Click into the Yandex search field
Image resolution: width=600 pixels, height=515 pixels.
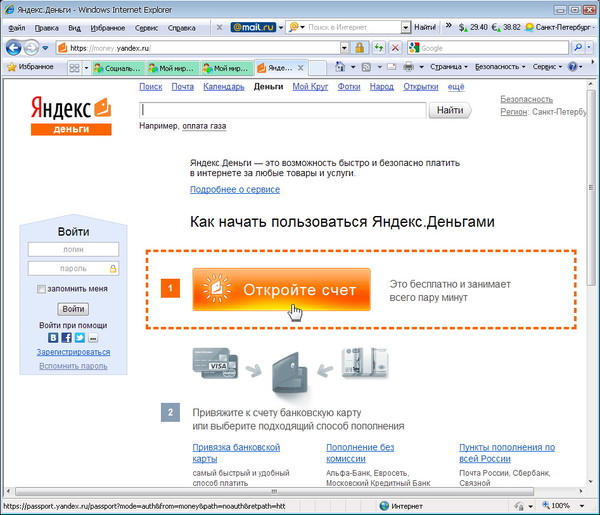[x=283, y=110]
